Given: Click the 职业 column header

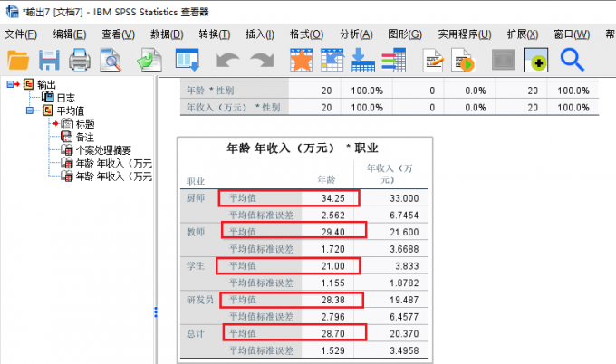Looking at the screenshot, I should (196, 181).
